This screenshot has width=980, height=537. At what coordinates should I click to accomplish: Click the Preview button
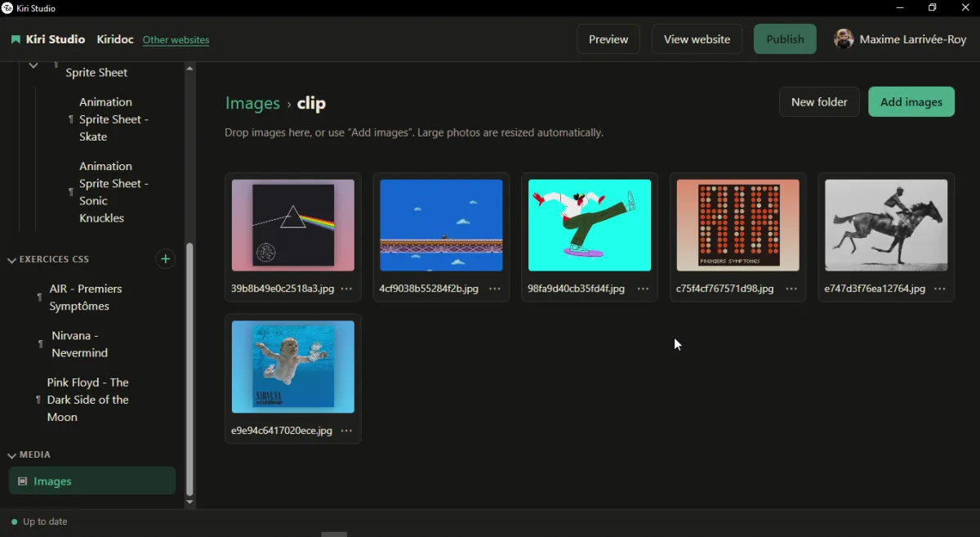point(608,39)
